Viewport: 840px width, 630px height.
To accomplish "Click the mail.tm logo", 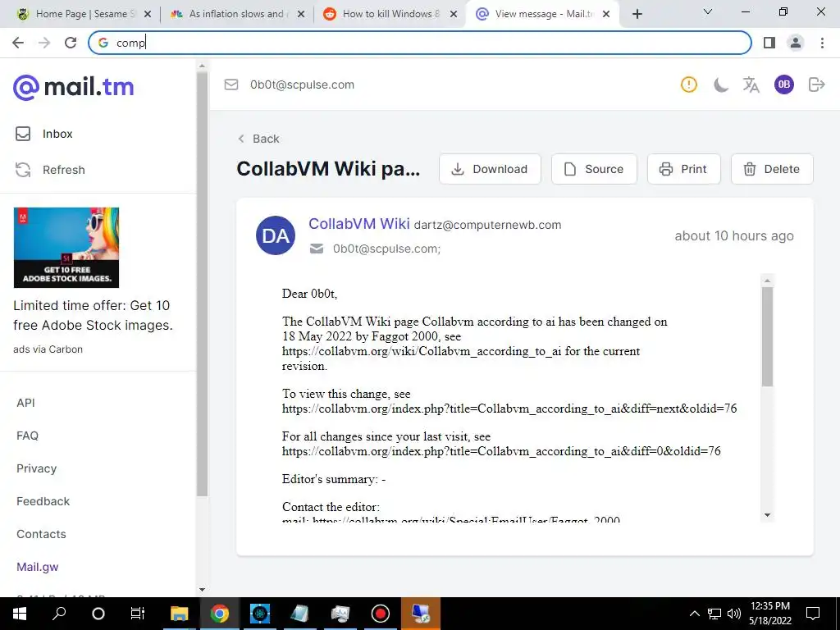I will (73, 87).
